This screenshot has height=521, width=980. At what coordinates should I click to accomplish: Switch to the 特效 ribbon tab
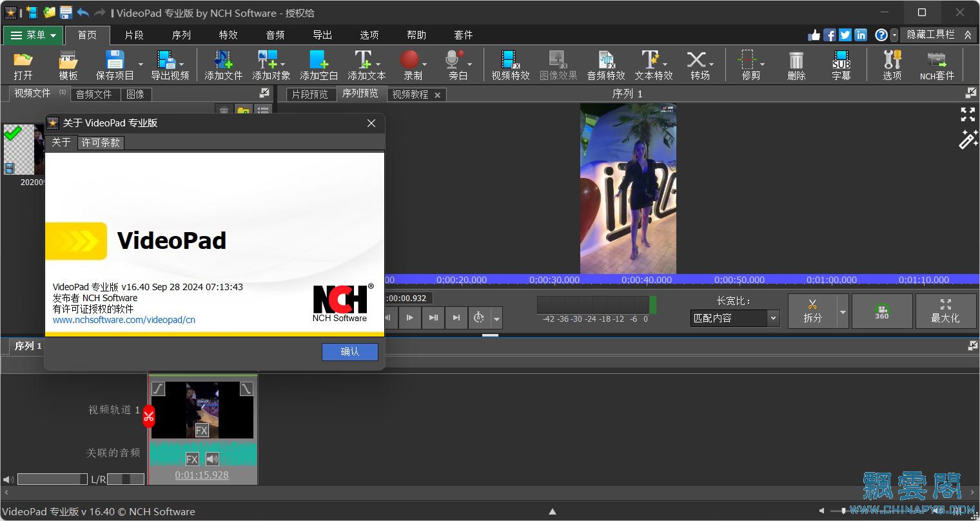click(228, 35)
